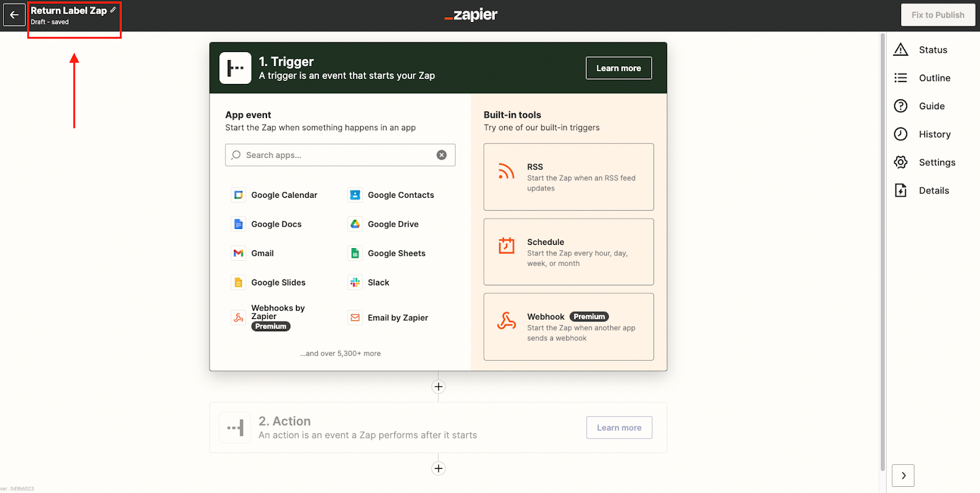Open the Settings gear icon
Viewport: 980px width, 493px height.
pos(900,162)
